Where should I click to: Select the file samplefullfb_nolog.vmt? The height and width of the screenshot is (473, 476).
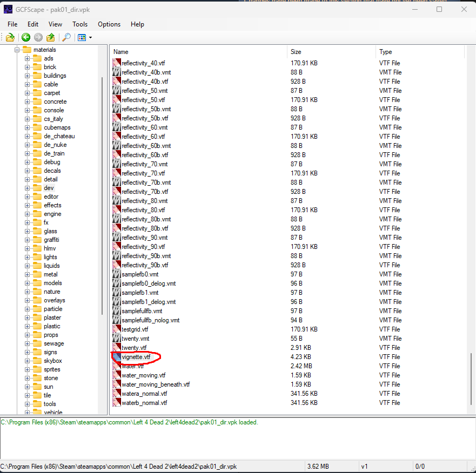click(150, 320)
